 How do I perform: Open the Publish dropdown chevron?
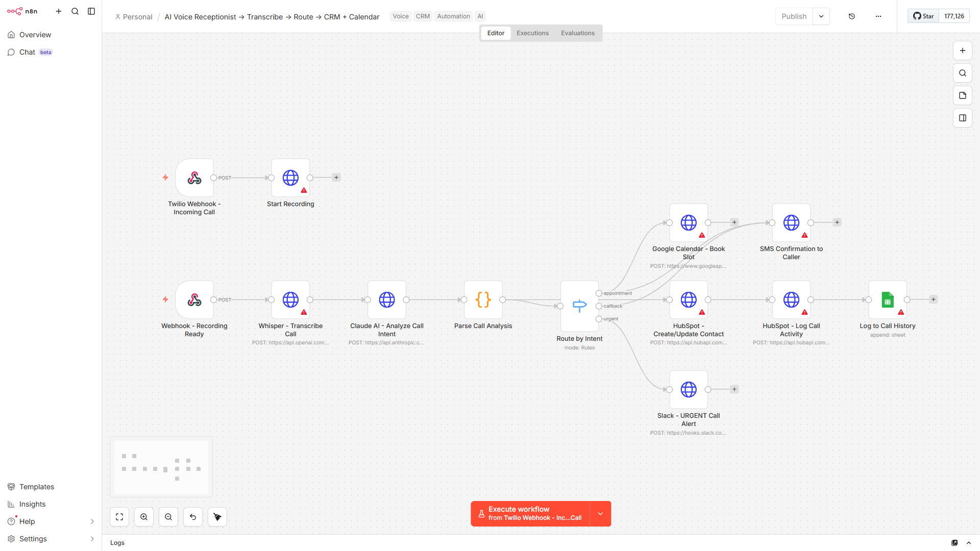821,16
